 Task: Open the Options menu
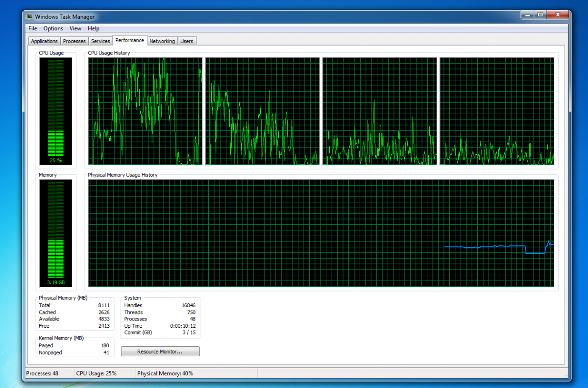click(x=53, y=28)
